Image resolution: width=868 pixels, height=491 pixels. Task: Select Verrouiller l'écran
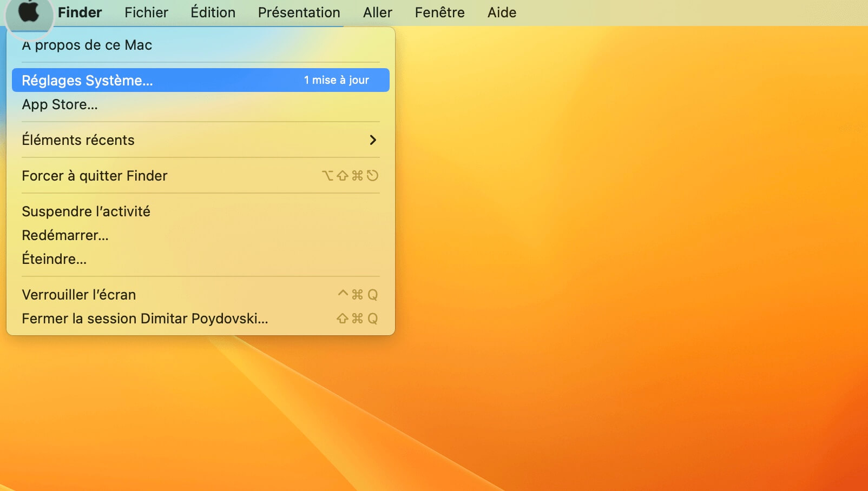tap(200, 295)
